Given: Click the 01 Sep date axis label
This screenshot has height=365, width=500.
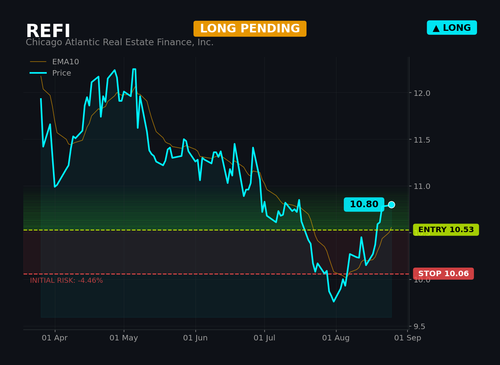Looking at the screenshot, I should click(x=407, y=338).
